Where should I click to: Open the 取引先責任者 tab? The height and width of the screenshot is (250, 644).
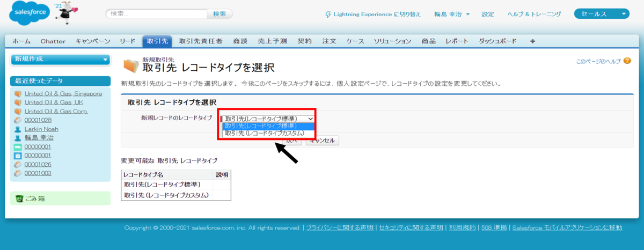tap(201, 41)
